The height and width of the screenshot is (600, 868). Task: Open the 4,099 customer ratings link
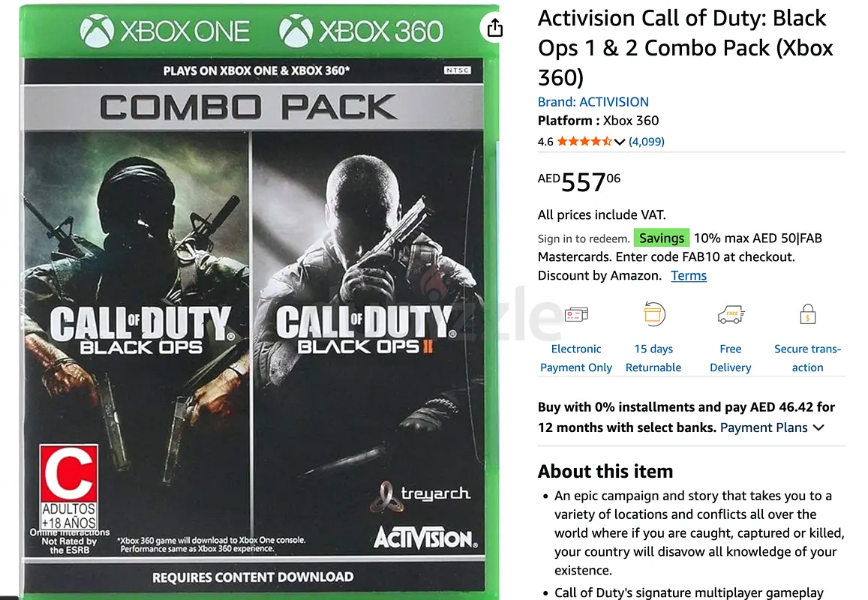[647, 142]
